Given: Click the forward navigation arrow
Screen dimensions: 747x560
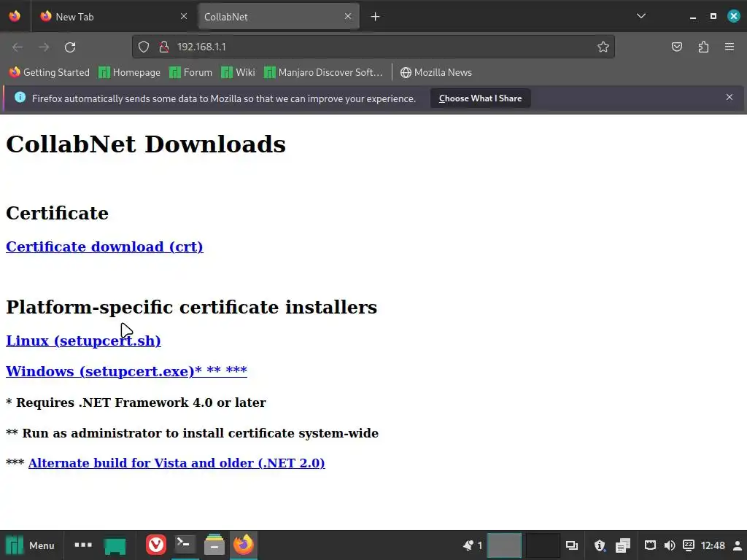Looking at the screenshot, I should pyautogui.click(x=44, y=47).
